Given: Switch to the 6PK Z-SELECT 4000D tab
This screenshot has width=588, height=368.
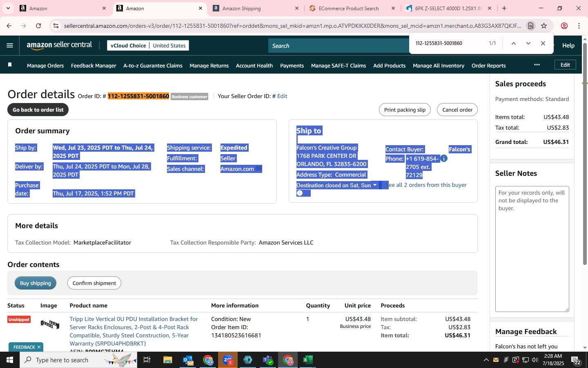Looking at the screenshot, I should click(449, 8).
